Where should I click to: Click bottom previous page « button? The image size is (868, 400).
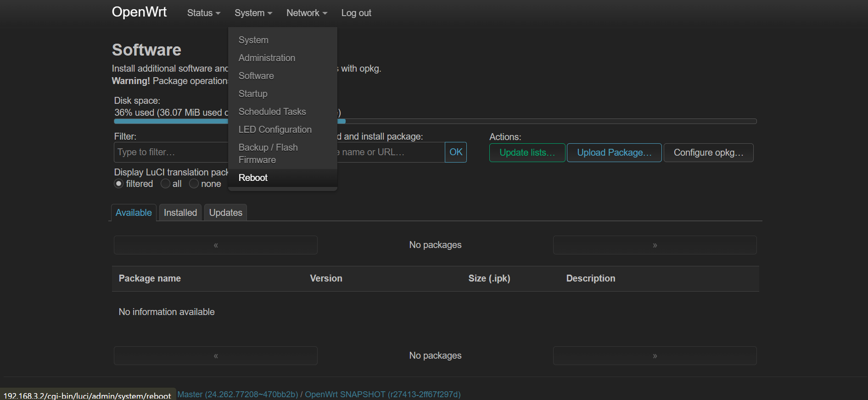click(216, 356)
